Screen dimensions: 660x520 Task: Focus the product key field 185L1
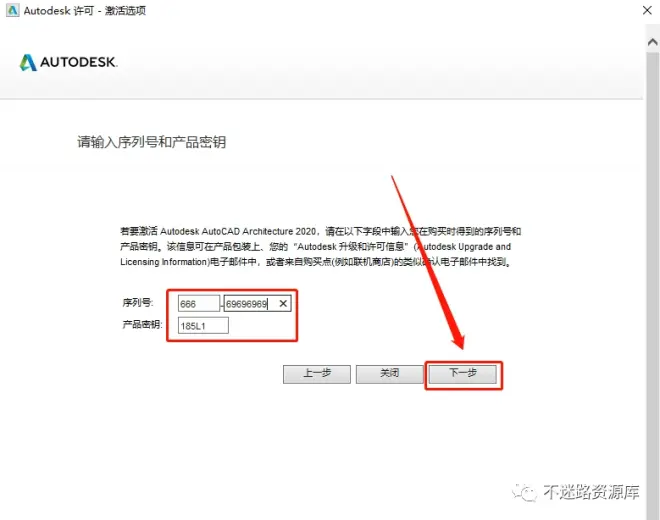(x=203, y=325)
